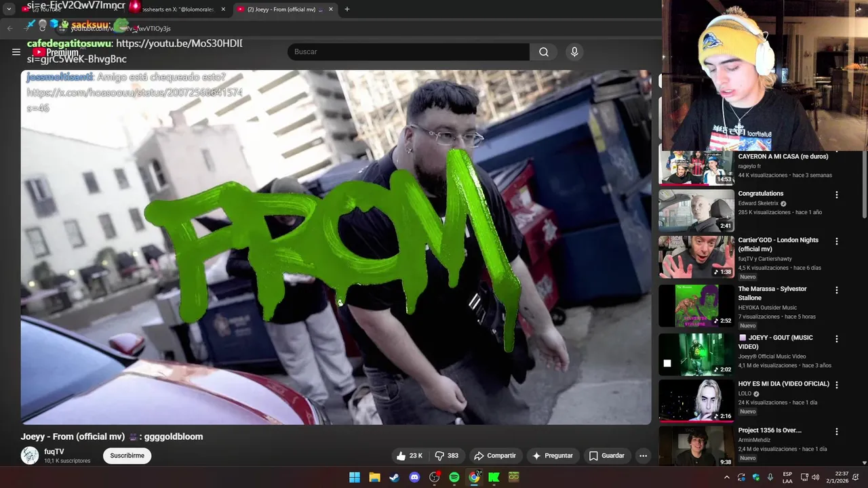Open the ESP LAA language selector
The image size is (868, 488).
coord(787,477)
